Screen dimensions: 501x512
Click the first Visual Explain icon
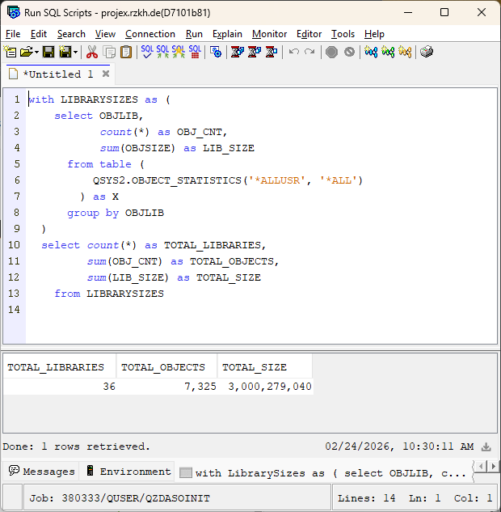pyautogui.click(x=371, y=52)
